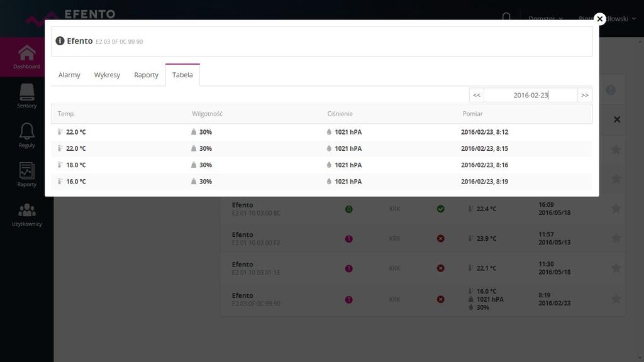Viewport: 644px width, 362px height.
Task: Select the Tabela tab
Action: pyautogui.click(x=182, y=75)
